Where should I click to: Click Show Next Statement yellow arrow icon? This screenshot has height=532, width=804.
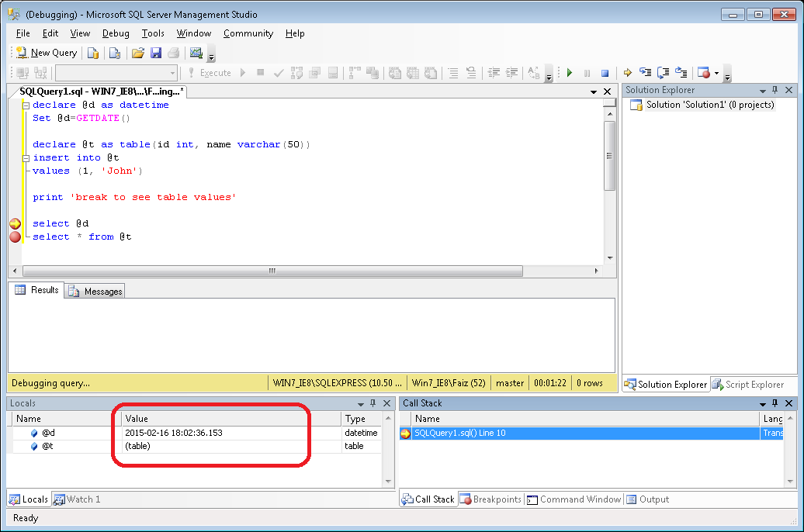[628, 73]
